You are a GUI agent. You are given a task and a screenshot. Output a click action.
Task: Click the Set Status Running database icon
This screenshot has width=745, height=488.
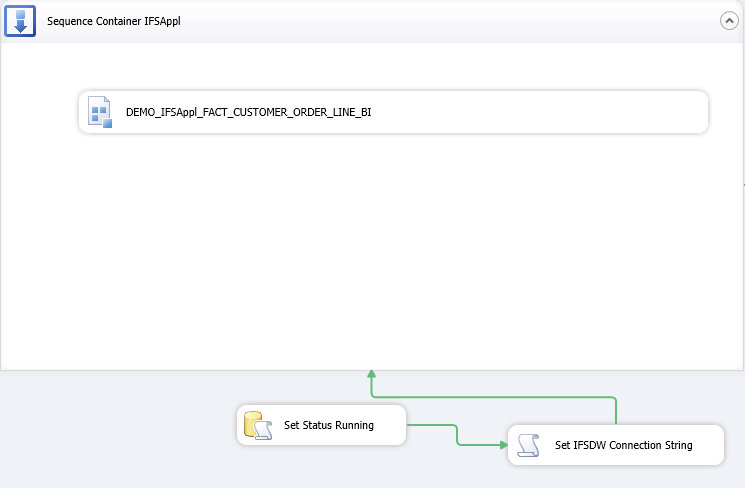pyautogui.click(x=257, y=426)
